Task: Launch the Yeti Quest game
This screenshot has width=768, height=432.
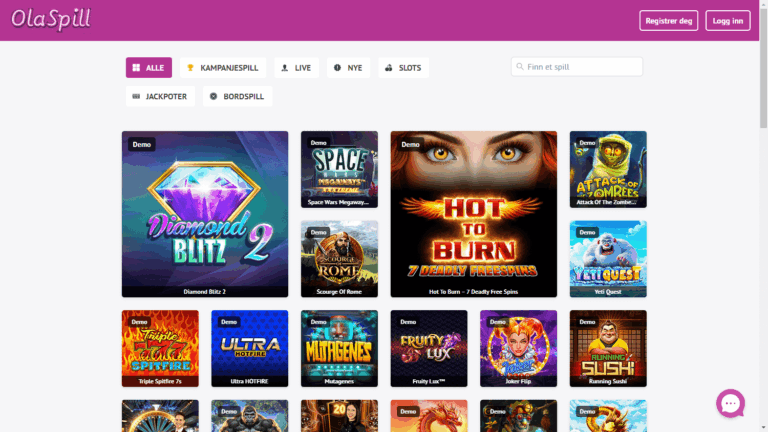Action: pos(608,259)
